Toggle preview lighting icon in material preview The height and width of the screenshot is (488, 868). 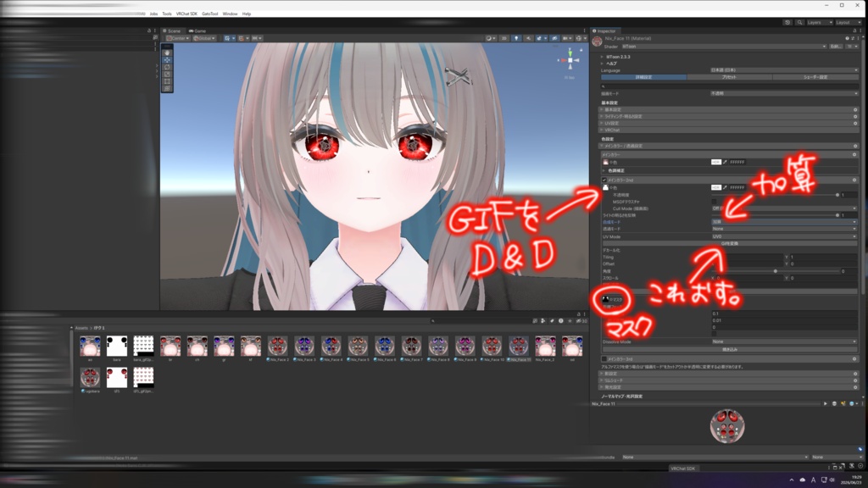click(843, 403)
